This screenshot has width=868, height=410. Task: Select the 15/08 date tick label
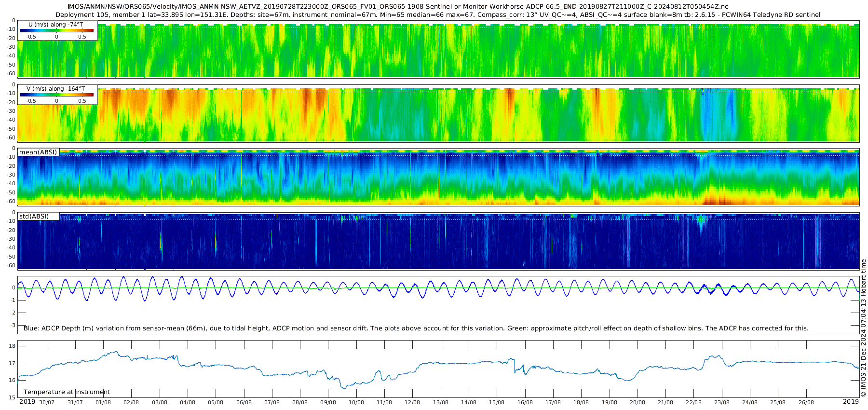coord(497,403)
